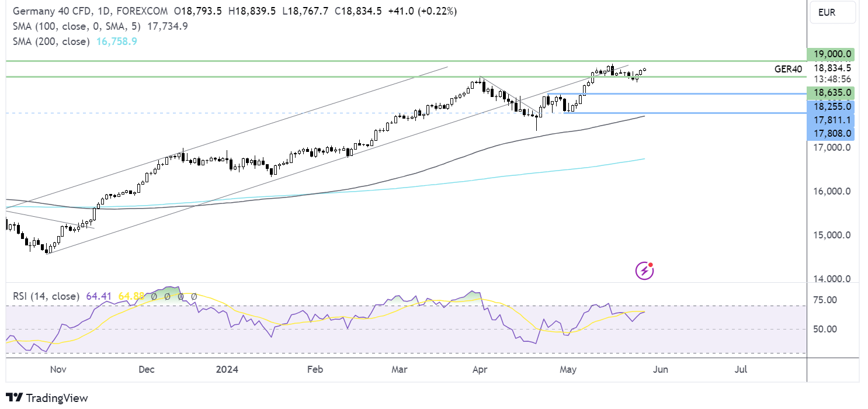Open the TradingView logo link
The height and width of the screenshot is (409, 868).
click(x=47, y=398)
